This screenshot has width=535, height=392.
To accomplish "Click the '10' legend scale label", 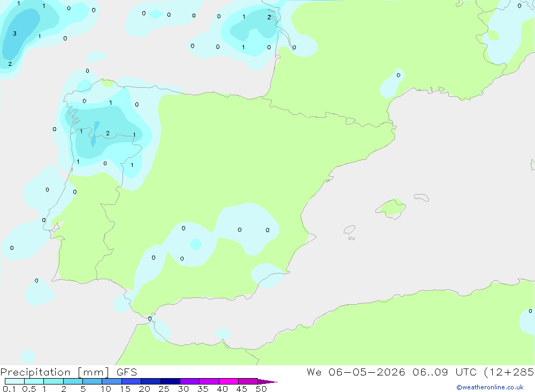I will (106, 389).
